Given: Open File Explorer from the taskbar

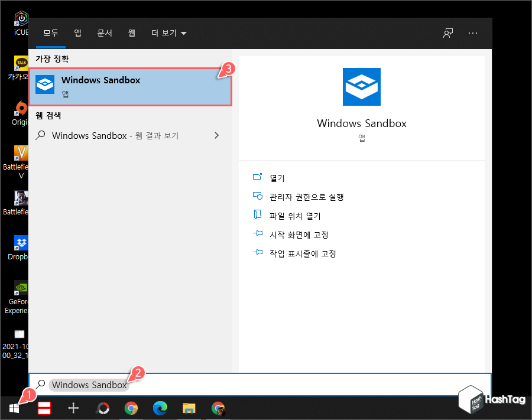Looking at the screenshot, I should pos(189,408).
